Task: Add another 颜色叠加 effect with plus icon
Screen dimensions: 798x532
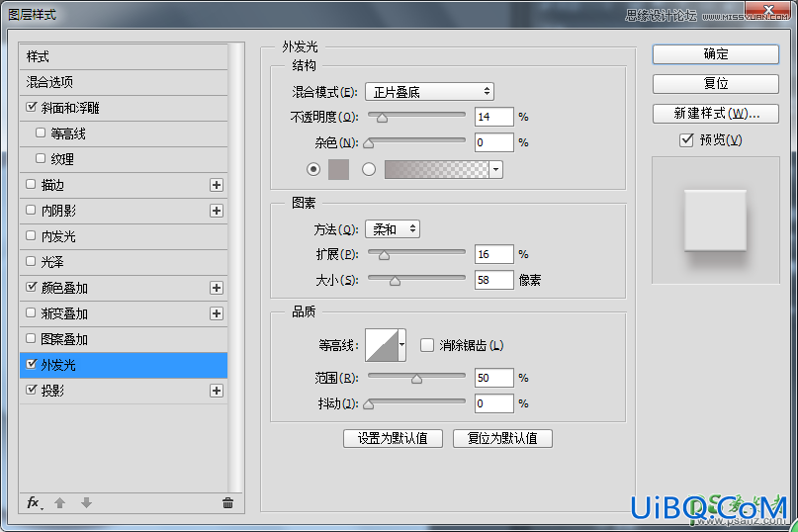Action: pyautogui.click(x=217, y=288)
